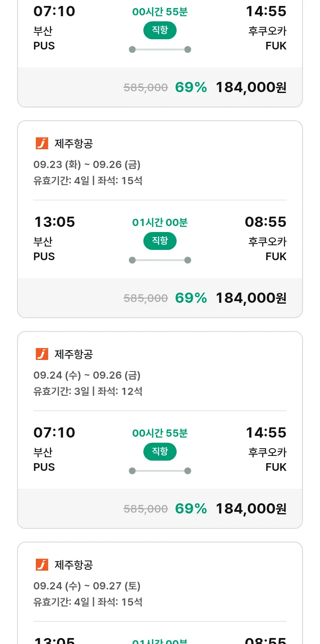Open the 09.24 (수) ~ 09.26 (금) date range

pos(87,375)
